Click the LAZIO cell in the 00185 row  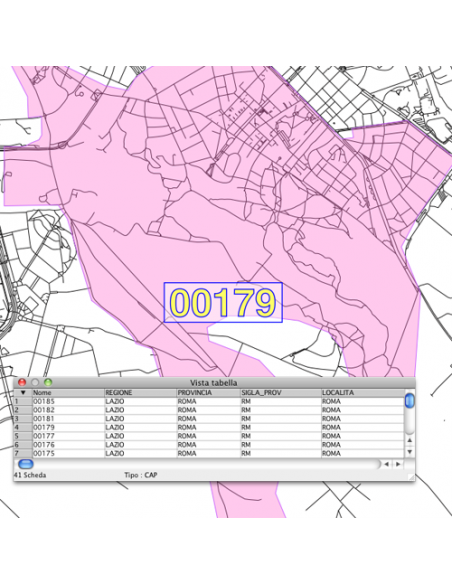click(x=140, y=402)
